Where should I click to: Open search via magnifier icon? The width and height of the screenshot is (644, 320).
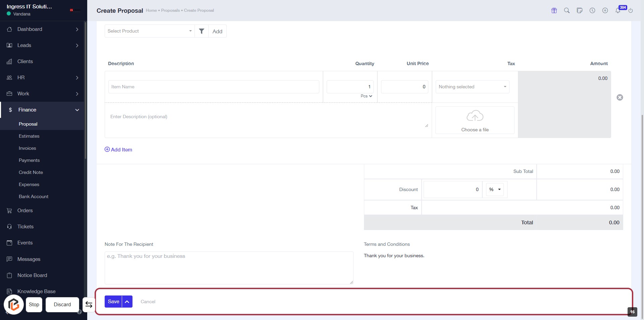click(567, 10)
